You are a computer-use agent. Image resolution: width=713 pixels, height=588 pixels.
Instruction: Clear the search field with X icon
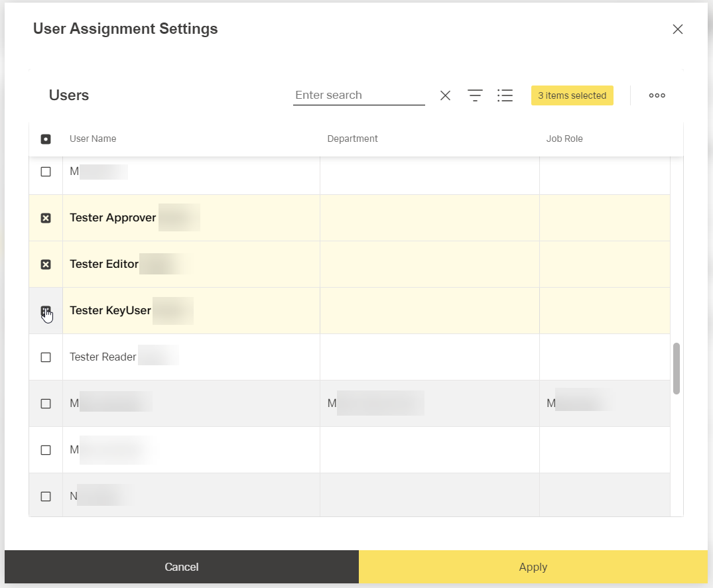[x=445, y=95]
